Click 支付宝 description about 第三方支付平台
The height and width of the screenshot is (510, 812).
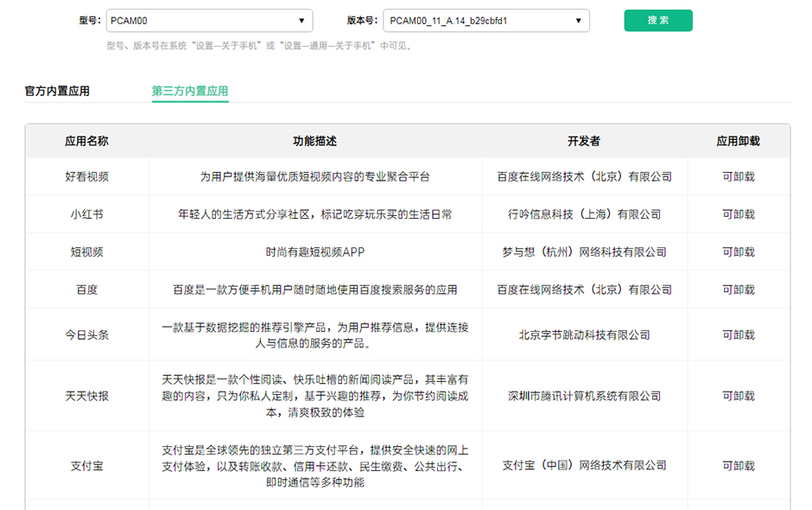click(x=314, y=466)
